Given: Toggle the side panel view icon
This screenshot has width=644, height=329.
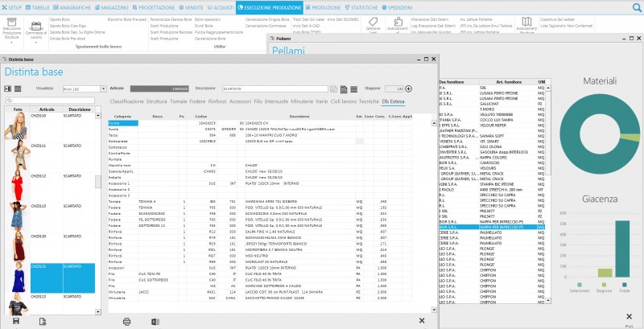Looking at the screenshot, I should [x=8, y=88].
